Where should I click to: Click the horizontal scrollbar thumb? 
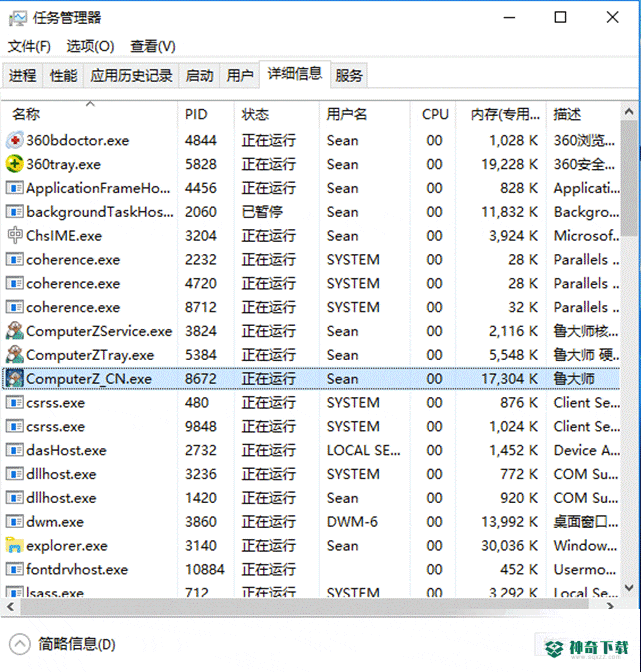[304, 606]
